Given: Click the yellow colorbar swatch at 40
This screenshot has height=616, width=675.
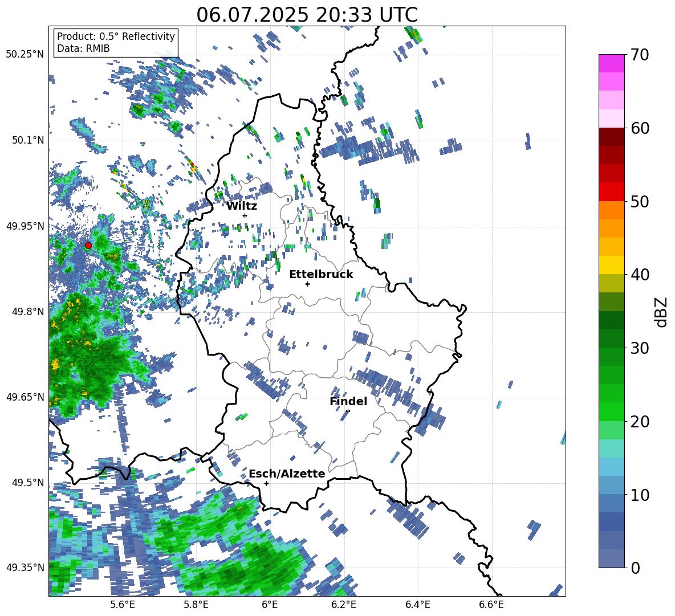Looking at the screenshot, I should click(x=611, y=265).
